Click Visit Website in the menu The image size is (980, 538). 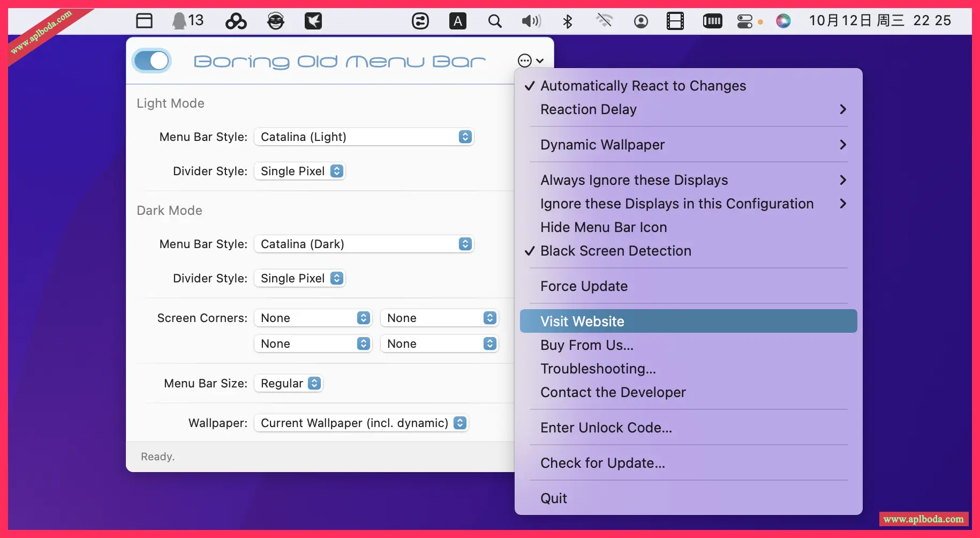(689, 321)
